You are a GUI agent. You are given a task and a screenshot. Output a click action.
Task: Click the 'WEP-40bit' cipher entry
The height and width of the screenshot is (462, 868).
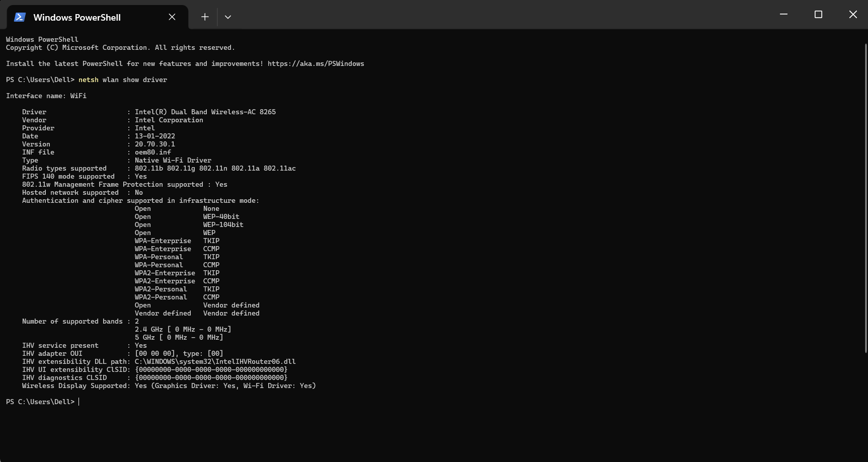(221, 217)
